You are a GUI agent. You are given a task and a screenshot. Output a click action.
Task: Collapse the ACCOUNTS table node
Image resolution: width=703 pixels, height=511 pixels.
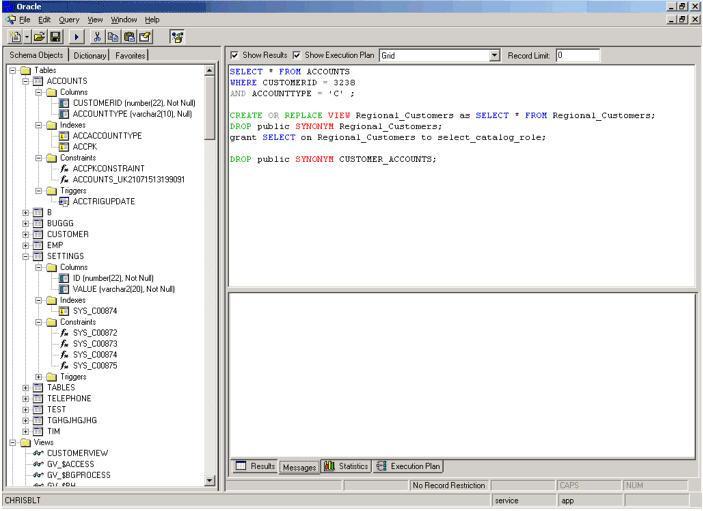pyautogui.click(x=26, y=81)
